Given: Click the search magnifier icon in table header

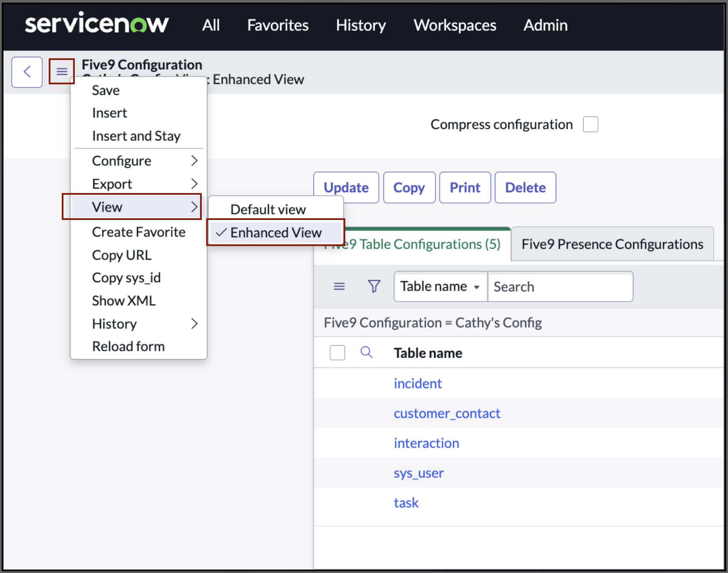Looking at the screenshot, I should tap(367, 352).
